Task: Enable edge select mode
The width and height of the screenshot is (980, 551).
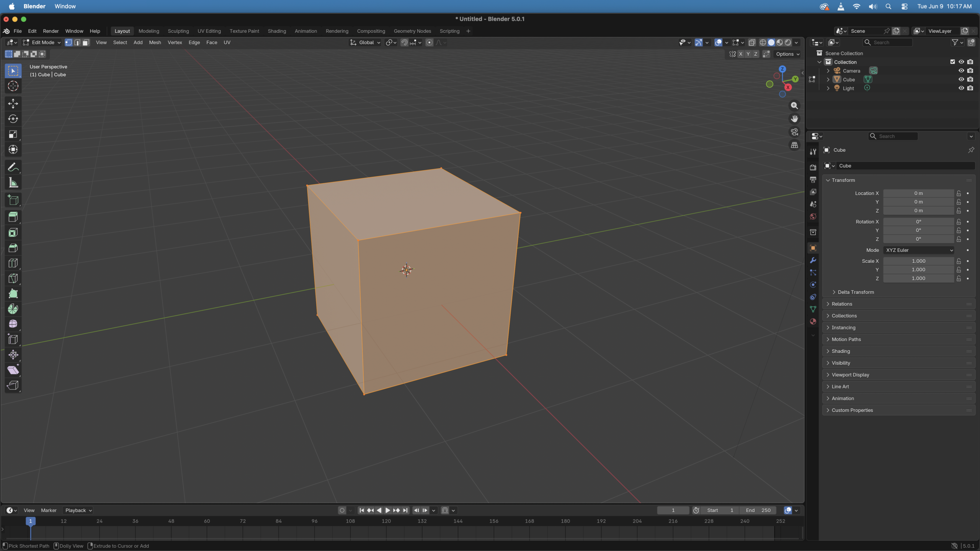Action: pos(77,42)
